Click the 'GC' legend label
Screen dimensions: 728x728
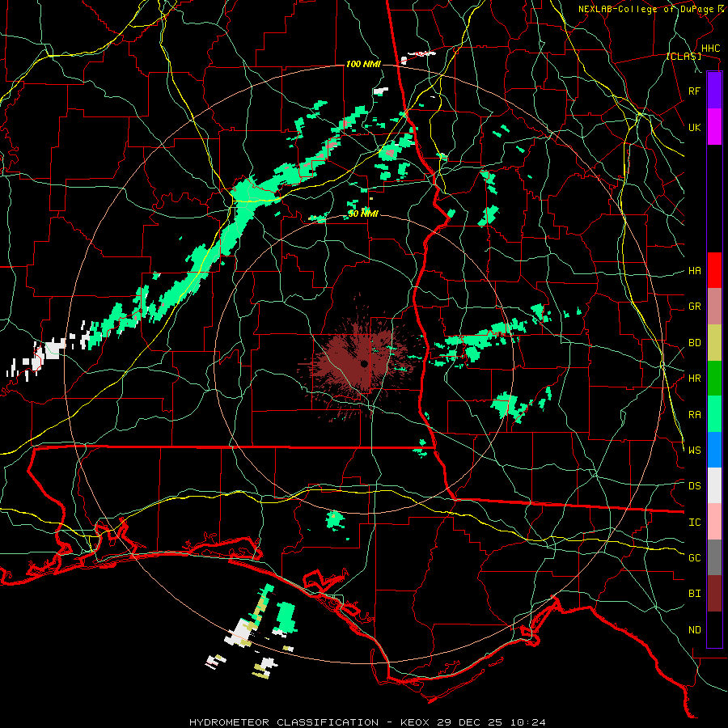coord(694,558)
